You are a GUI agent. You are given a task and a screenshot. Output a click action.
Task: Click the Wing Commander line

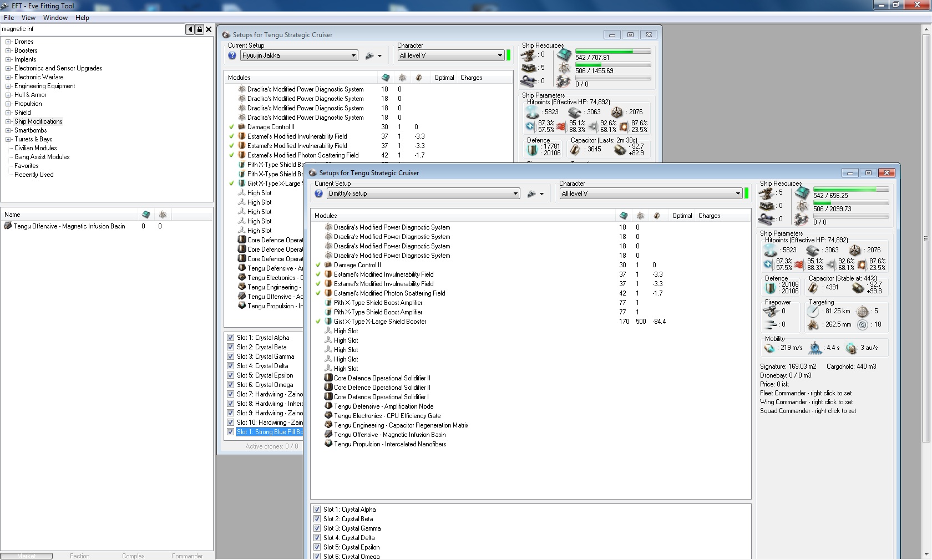(x=807, y=402)
